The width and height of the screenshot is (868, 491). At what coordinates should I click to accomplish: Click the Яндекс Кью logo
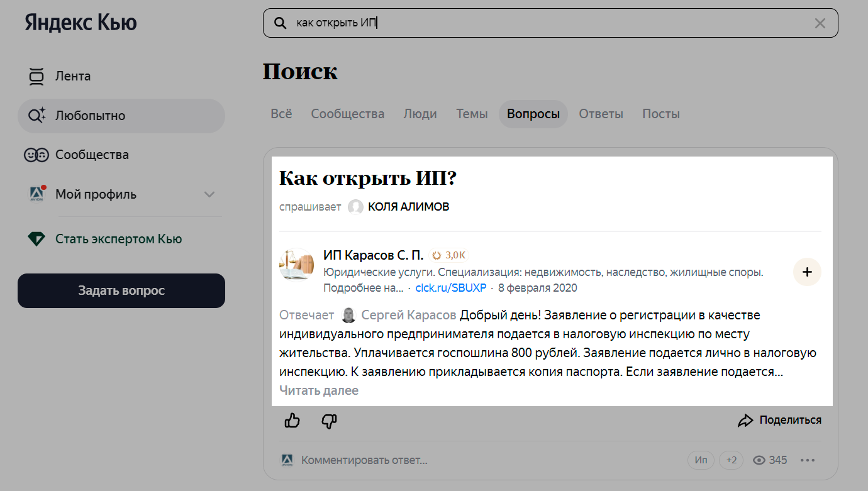point(81,23)
